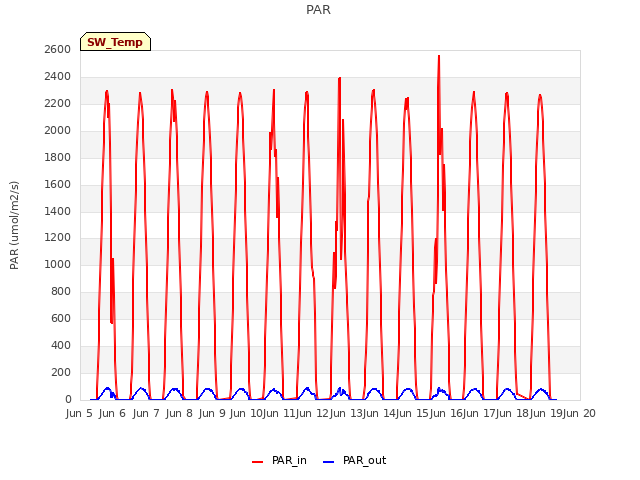Click the y-axis label 1600

(x=58, y=184)
